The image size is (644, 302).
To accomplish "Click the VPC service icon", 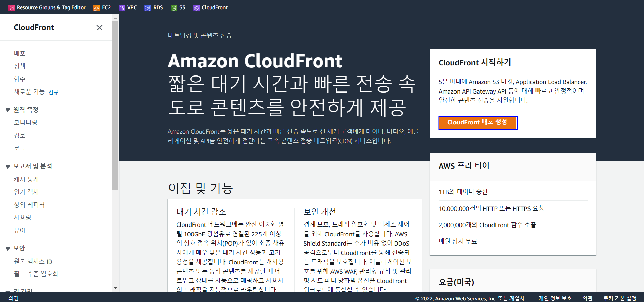I will click(122, 7).
